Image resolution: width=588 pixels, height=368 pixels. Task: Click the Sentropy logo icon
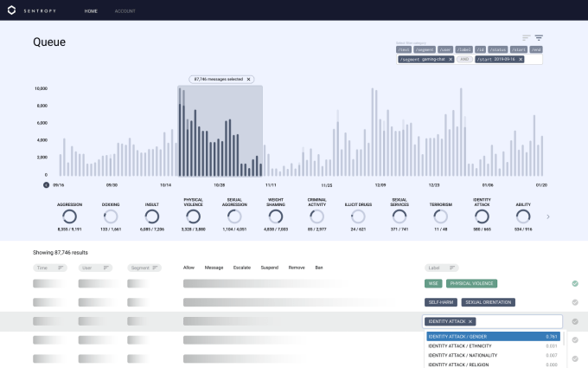(11, 10)
